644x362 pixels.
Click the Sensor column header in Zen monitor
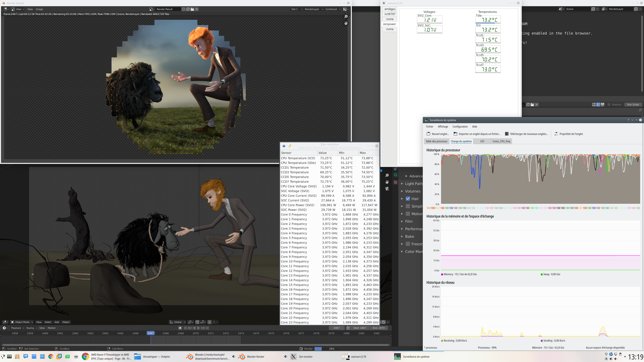299,153
